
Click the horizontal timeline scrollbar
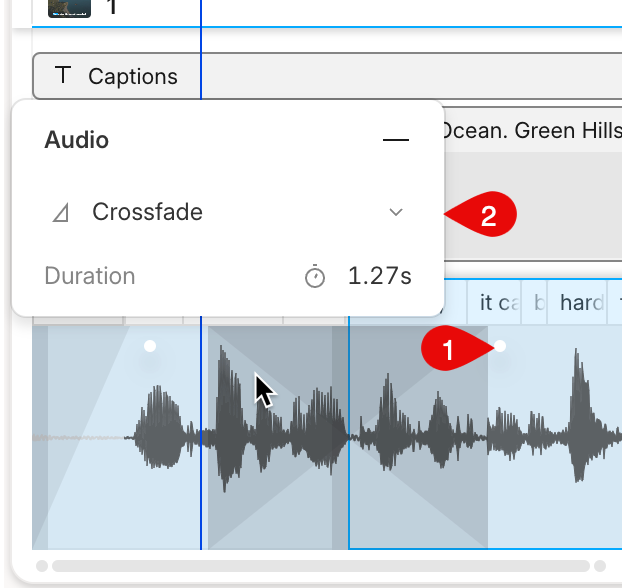[x=320, y=566]
